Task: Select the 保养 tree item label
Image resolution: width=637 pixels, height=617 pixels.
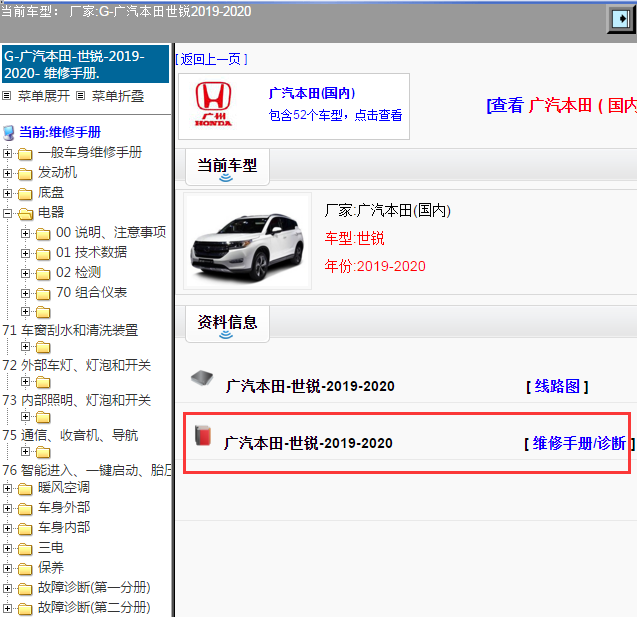Action: click(x=51, y=567)
